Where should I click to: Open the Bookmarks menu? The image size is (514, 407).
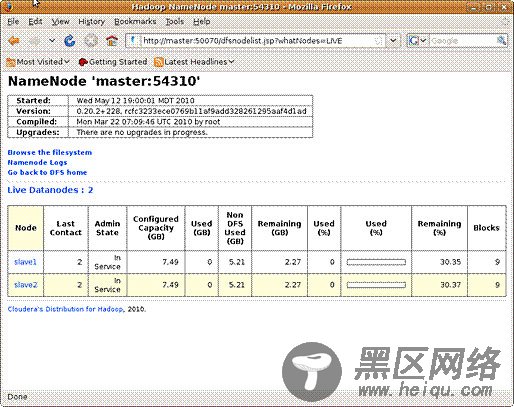point(135,22)
